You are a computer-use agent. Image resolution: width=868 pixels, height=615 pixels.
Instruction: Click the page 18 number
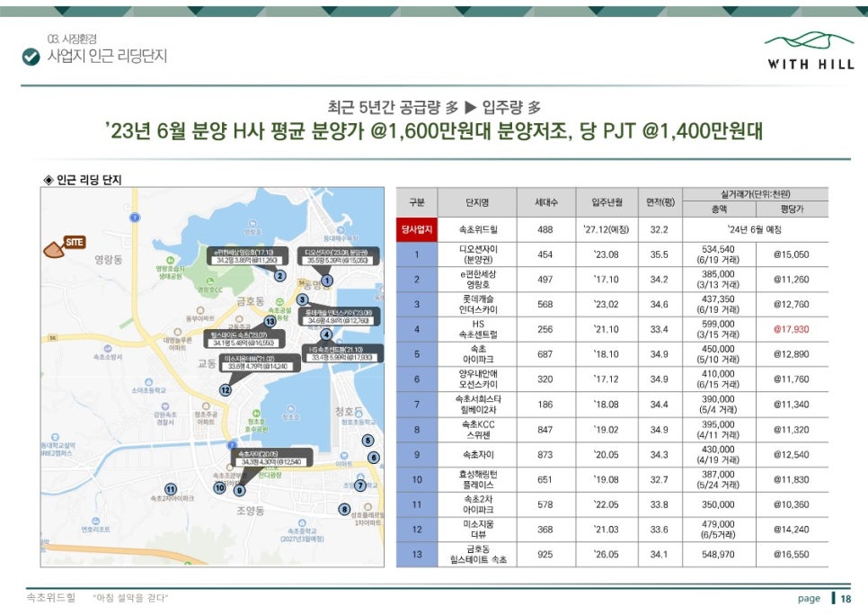click(846, 599)
